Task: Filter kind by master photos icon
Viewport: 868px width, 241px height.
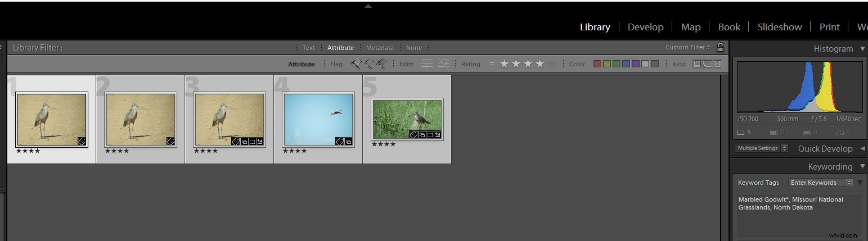Action: pos(697,64)
